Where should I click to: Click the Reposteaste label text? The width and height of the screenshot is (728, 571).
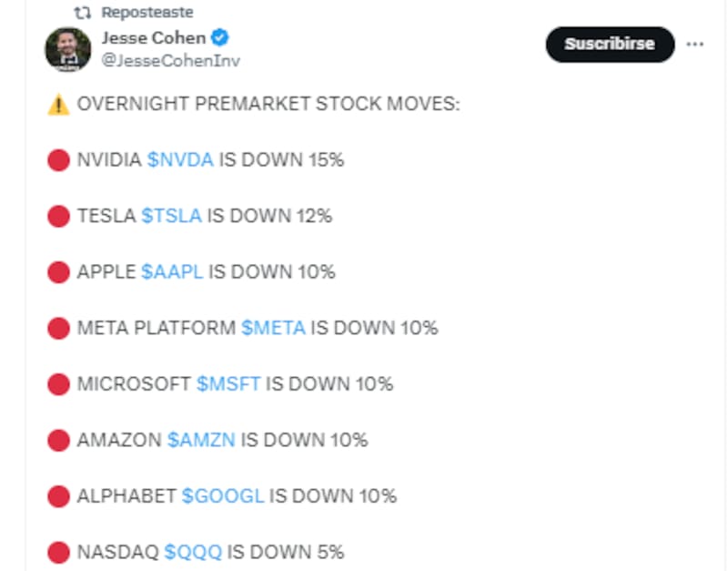click(147, 13)
